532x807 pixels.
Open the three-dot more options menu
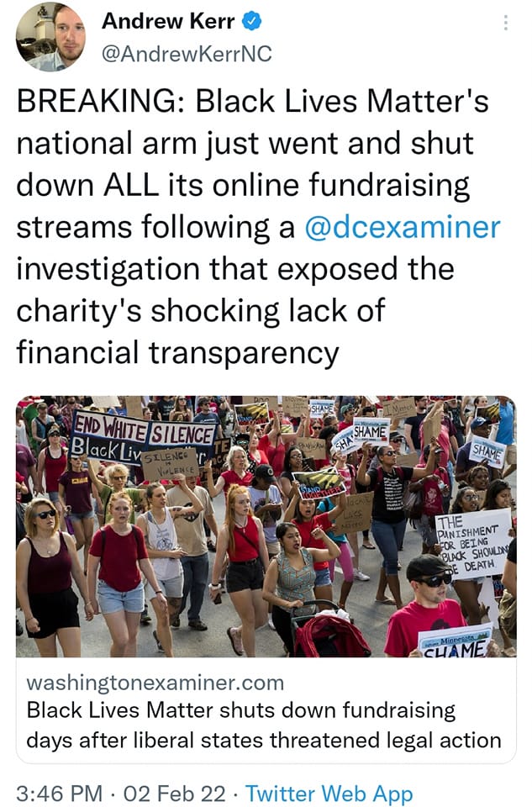point(506,23)
